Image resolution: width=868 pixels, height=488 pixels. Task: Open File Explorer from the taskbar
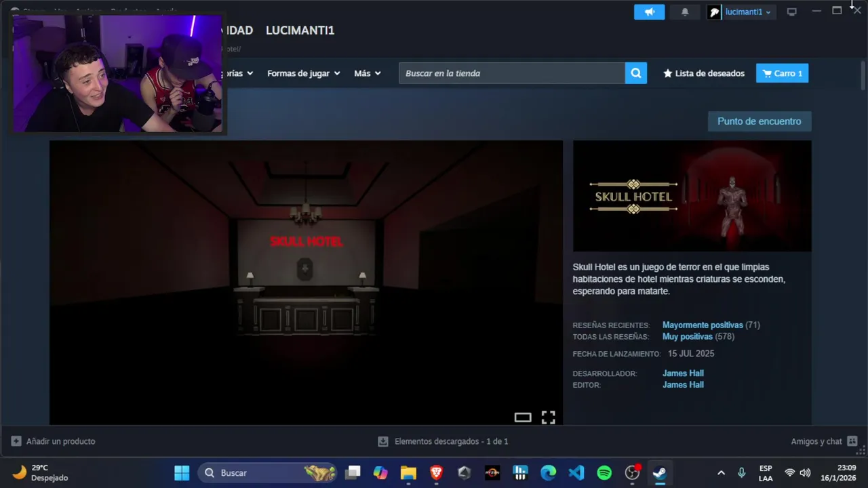click(408, 473)
